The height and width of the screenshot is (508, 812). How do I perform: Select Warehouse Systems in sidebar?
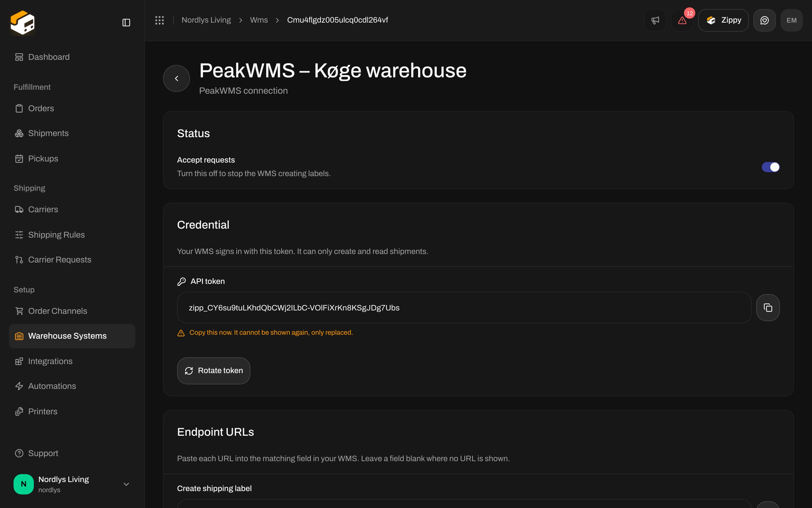[x=72, y=336]
